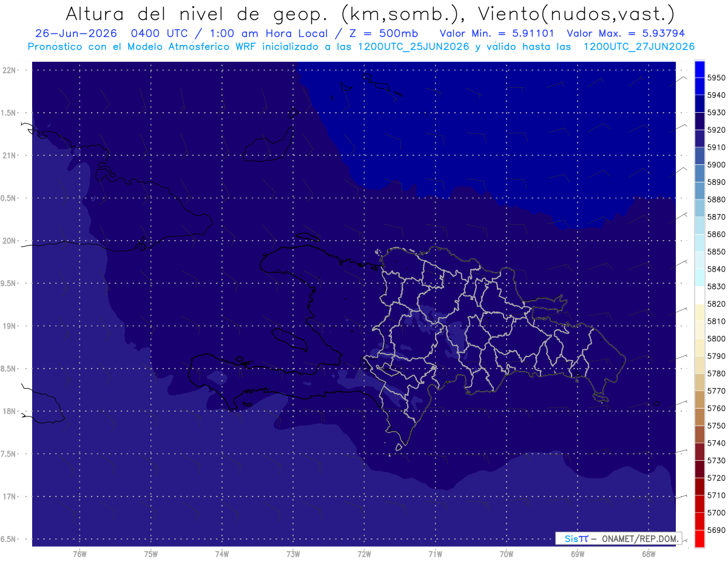Pick the color swatch between 5930 and 5940
Viewport: 728px width, 562px height.
pyautogui.click(x=699, y=104)
